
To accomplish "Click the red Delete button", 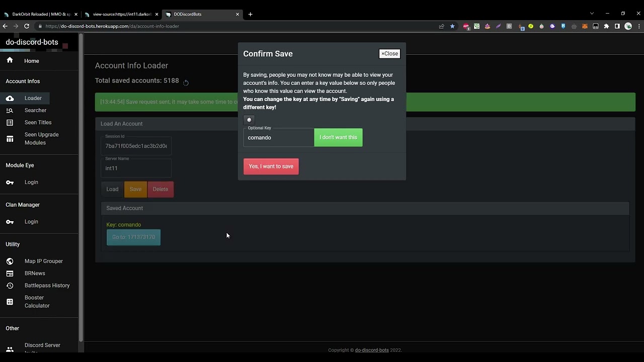I will (160, 189).
